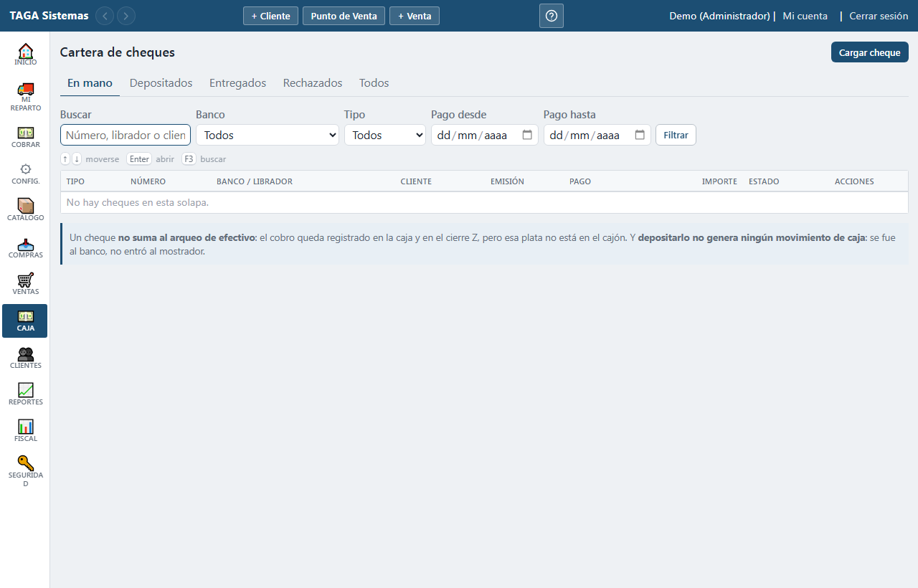The width and height of the screenshot is (918, 588).
Task: Click Cerrar sesión to log out
Action: (x=879, y=16)
